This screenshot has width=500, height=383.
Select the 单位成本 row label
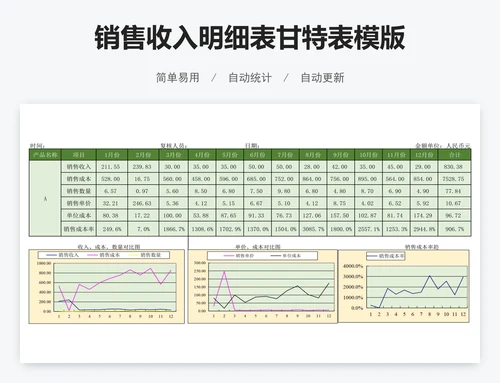pyautogui.click(x=79, y=216)
